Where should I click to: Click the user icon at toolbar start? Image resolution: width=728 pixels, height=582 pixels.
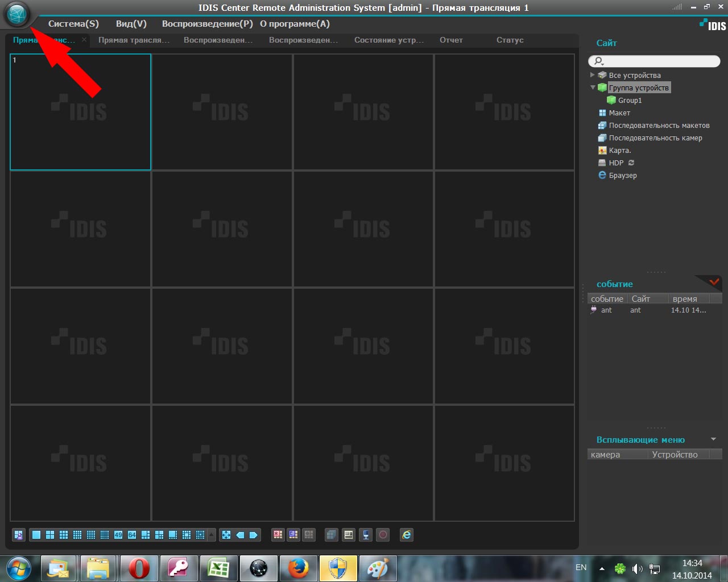point(19,535)
